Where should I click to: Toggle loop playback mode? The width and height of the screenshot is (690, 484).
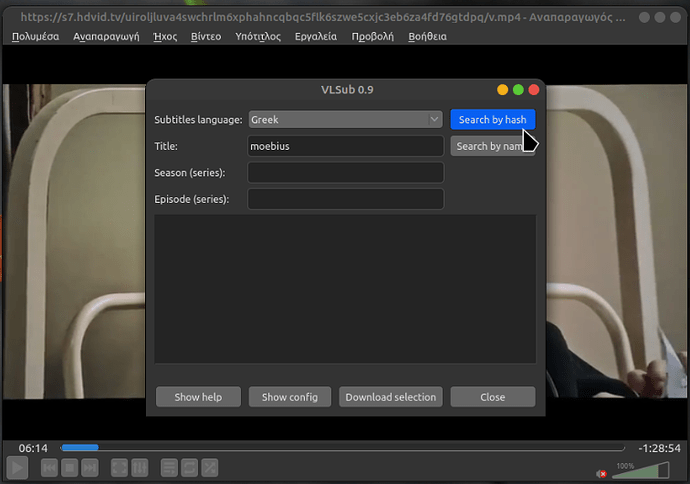pyautogui.click(x=190, y=467)
